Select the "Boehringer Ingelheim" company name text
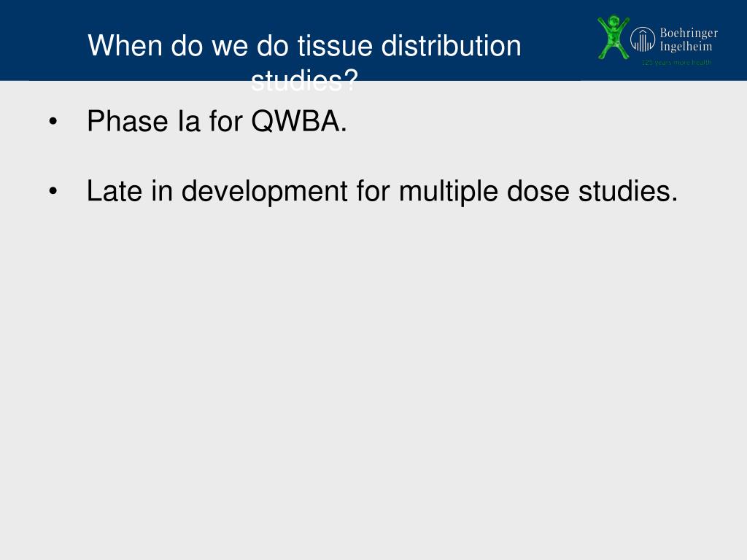Image resolution: width=747 pixels, height=560 pixels. (689, 39)
